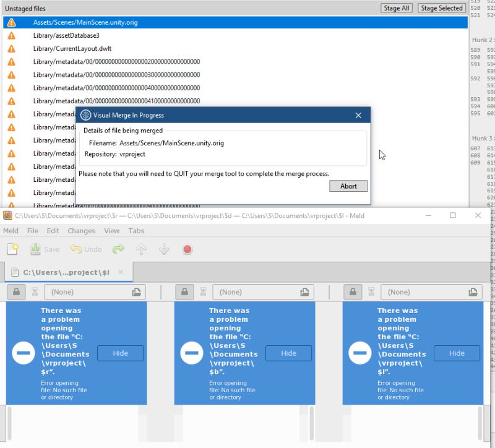This screenshot has height=448, width=495.
Task: Hide the left pane's file error message
Action: [x=120, y=353]
